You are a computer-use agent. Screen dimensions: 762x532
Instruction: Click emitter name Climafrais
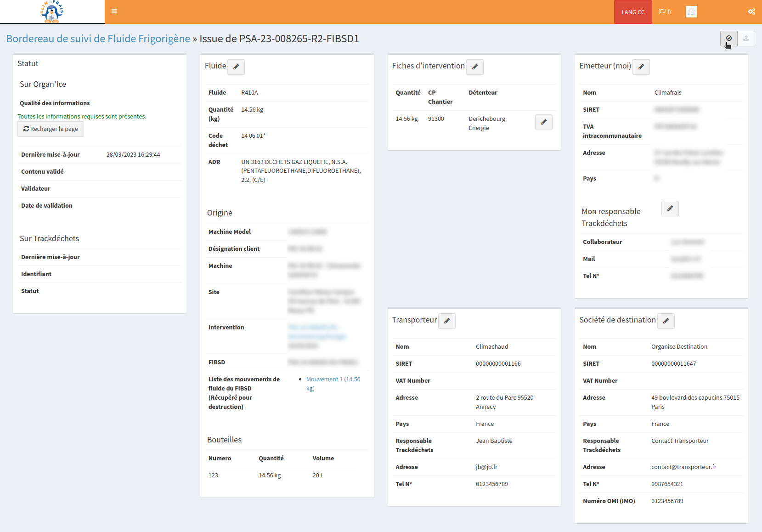coord(668,93)
